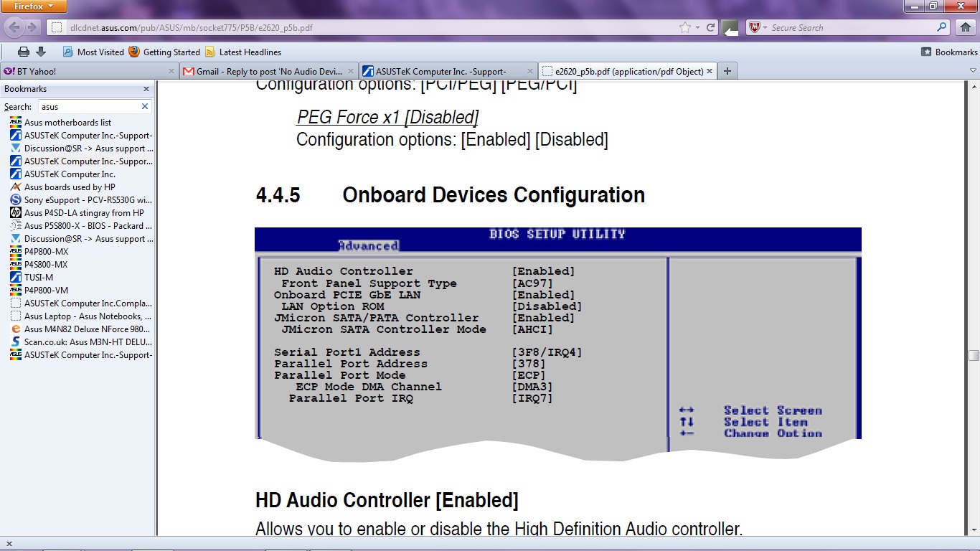Bookmark this page with the star icon

[x=685, y=27]
